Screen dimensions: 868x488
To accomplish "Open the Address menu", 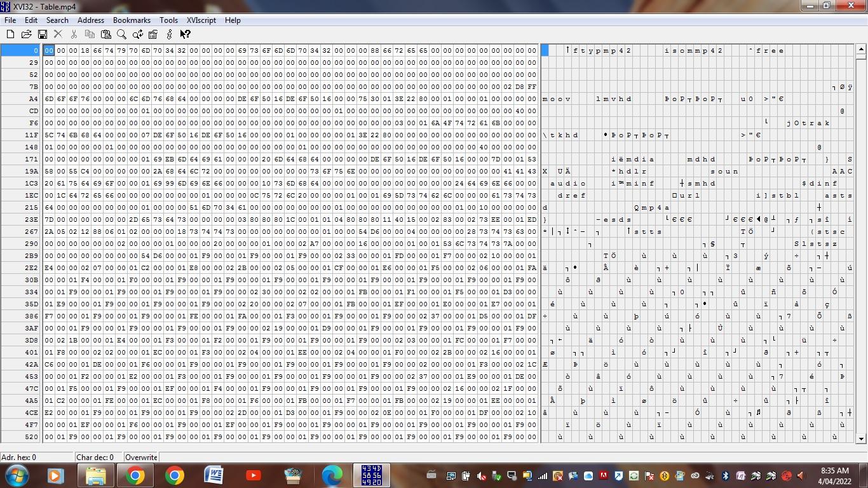I will [x=90, y=20].
